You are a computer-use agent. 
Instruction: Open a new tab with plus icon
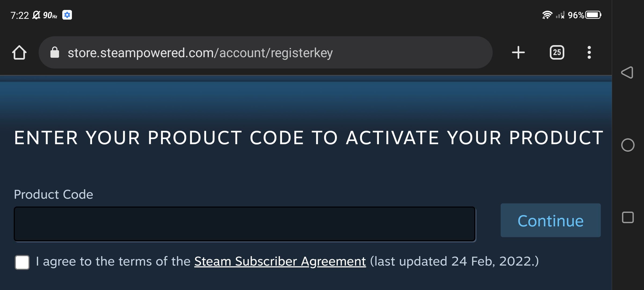click(518, 52)
